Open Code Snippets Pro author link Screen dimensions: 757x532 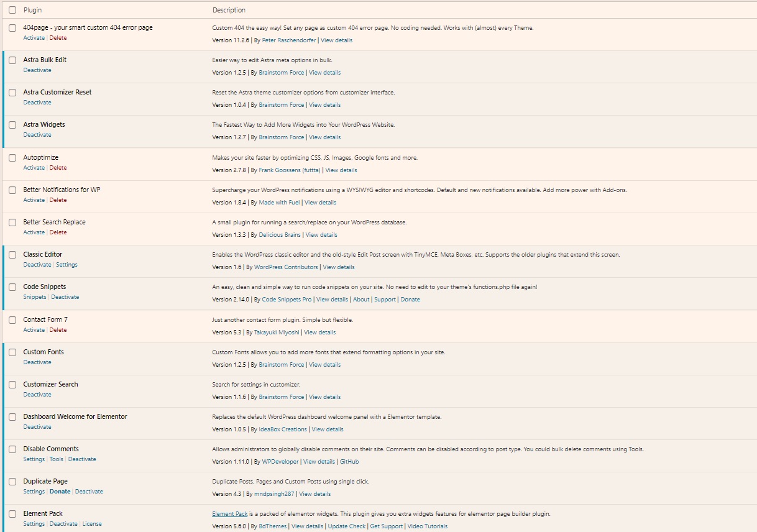click(x=287, y=300)
